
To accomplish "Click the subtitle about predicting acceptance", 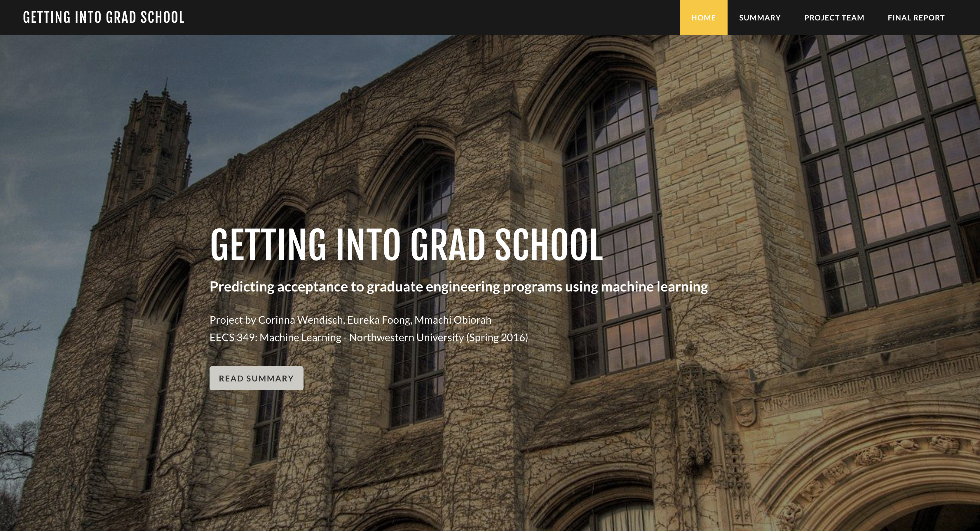I will tap(458, 287).
